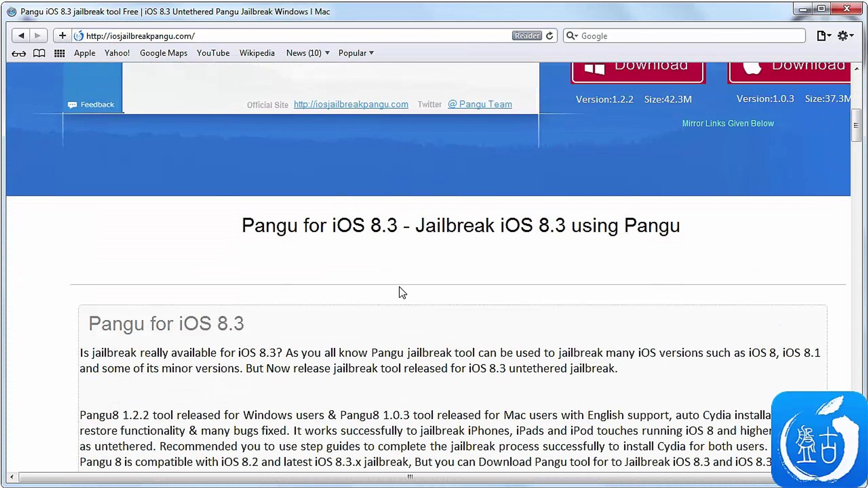Open the Reading List glasses icon
This screenshot has height=488, width=868.
coord(19,53)
